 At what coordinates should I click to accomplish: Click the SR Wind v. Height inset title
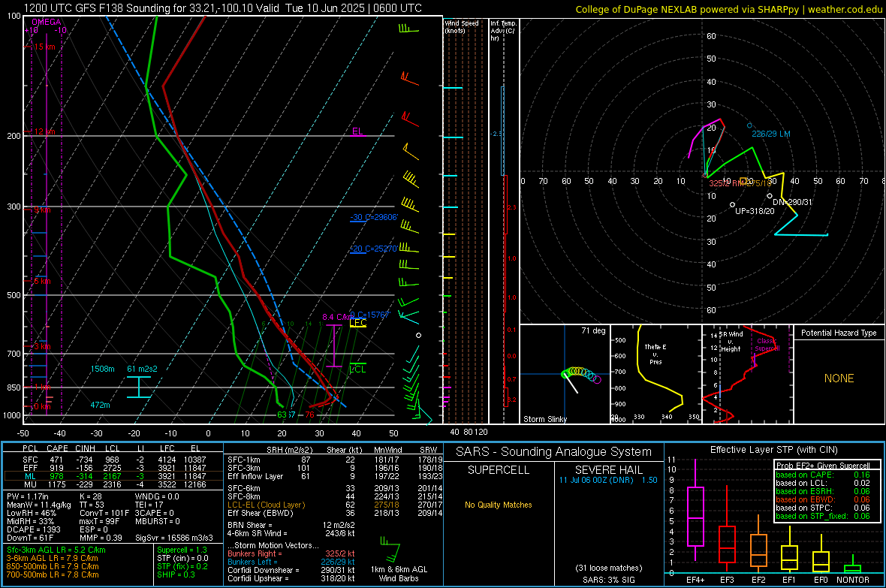coord(731,342)
